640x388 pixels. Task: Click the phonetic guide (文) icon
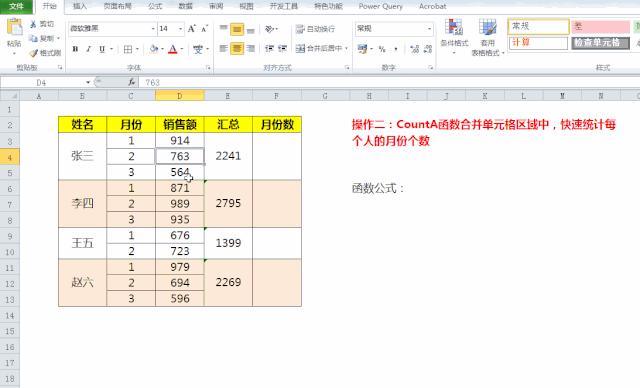[198, 49]
